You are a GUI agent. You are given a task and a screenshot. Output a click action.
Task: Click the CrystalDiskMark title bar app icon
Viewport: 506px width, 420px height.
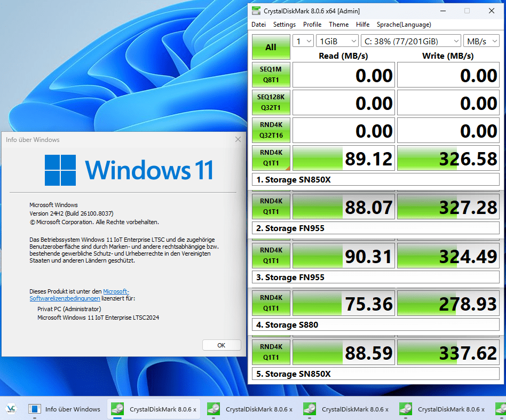tap(256, 11)
